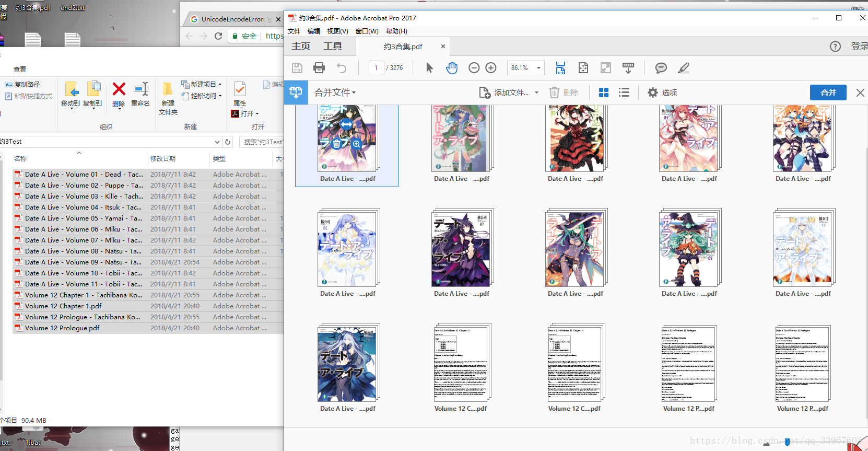
Task: Click Copy path in Explorer ribbon
Action: pyautogui.click(x=22, y=84)
